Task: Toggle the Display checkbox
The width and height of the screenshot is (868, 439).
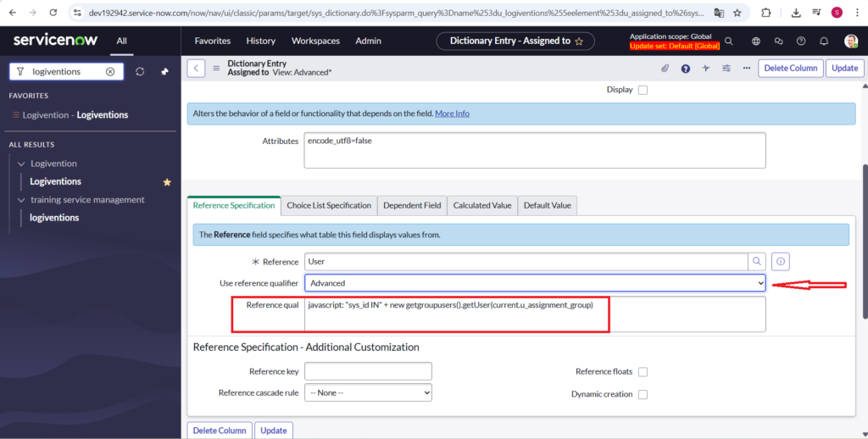Action: [643, 90]
